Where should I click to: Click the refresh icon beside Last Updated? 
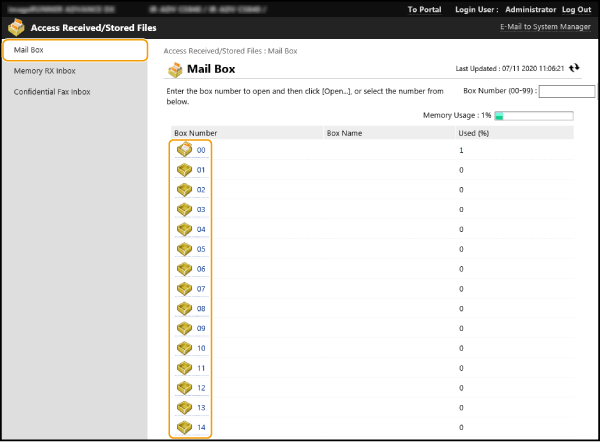click(x=573, y=68)
